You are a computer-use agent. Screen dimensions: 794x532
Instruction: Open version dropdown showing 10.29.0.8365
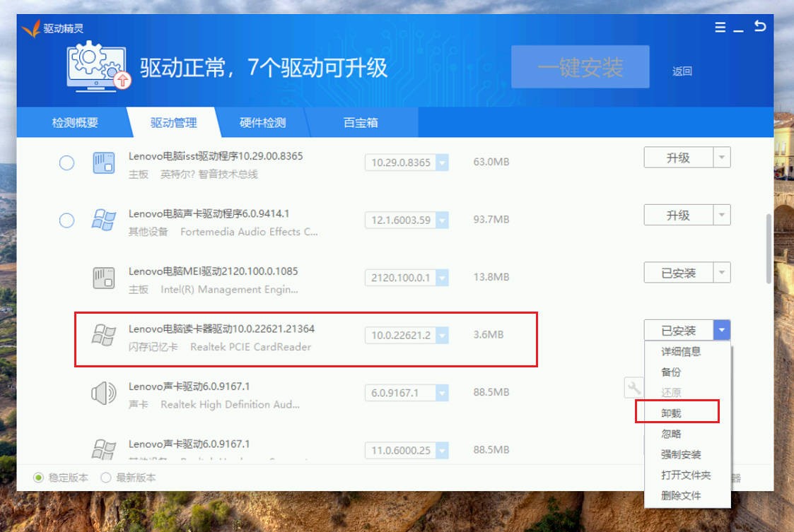[442, 162]
